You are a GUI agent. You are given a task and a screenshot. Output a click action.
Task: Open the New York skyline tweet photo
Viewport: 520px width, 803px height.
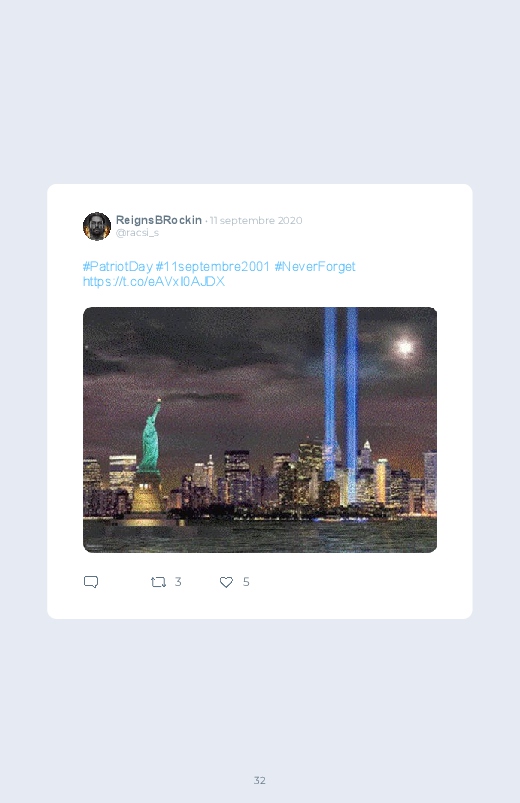[260, 430]
